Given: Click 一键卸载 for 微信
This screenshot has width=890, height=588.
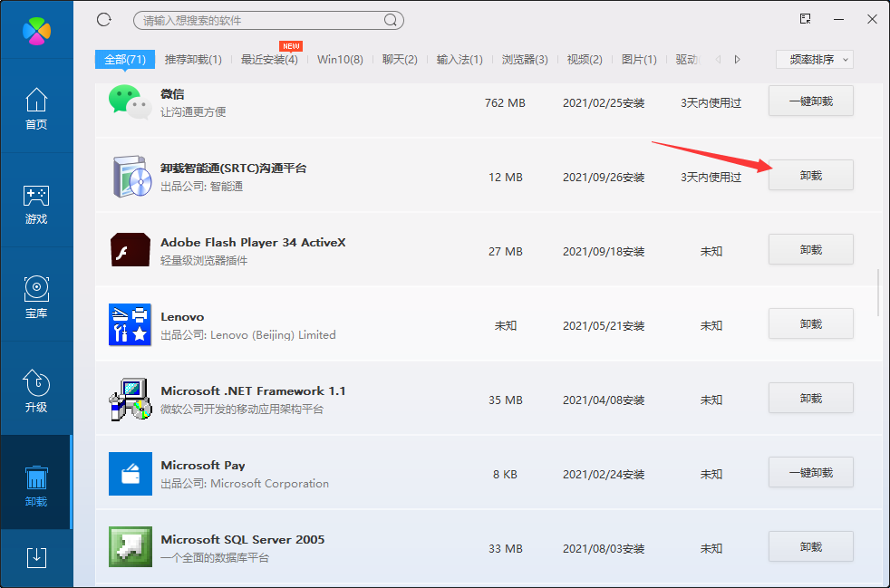Looking at the screenshot, I should click(x=810, y=101).
